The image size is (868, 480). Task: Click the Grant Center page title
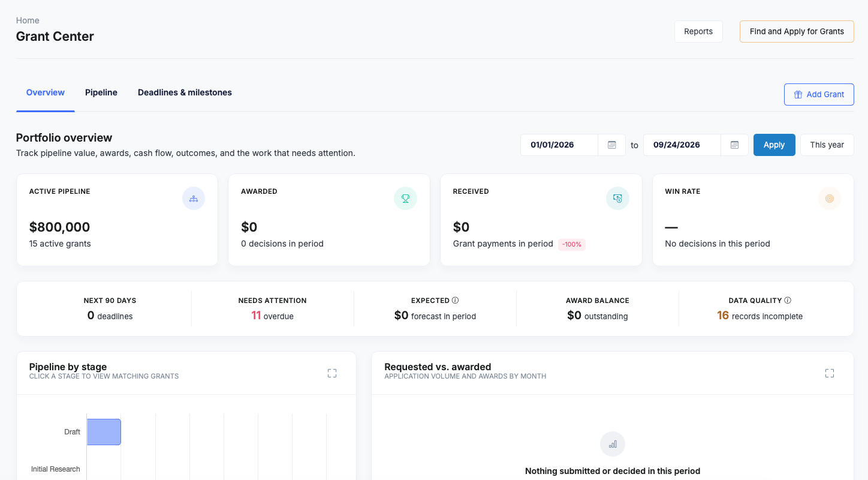tap(55, 37)
